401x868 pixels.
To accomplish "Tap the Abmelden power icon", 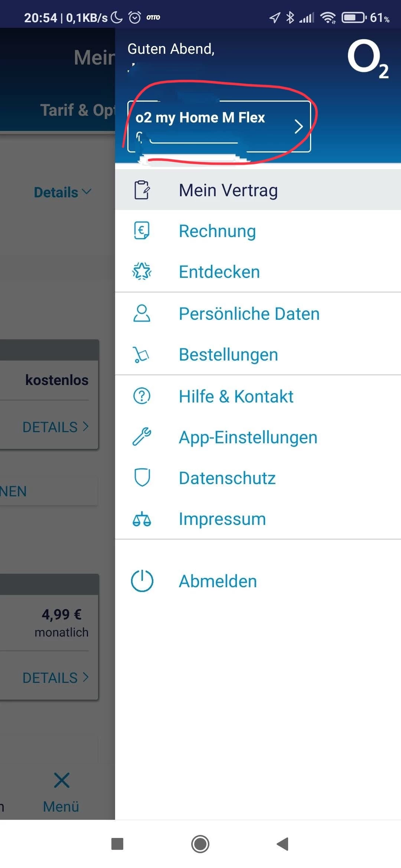I will click(142, 581).
